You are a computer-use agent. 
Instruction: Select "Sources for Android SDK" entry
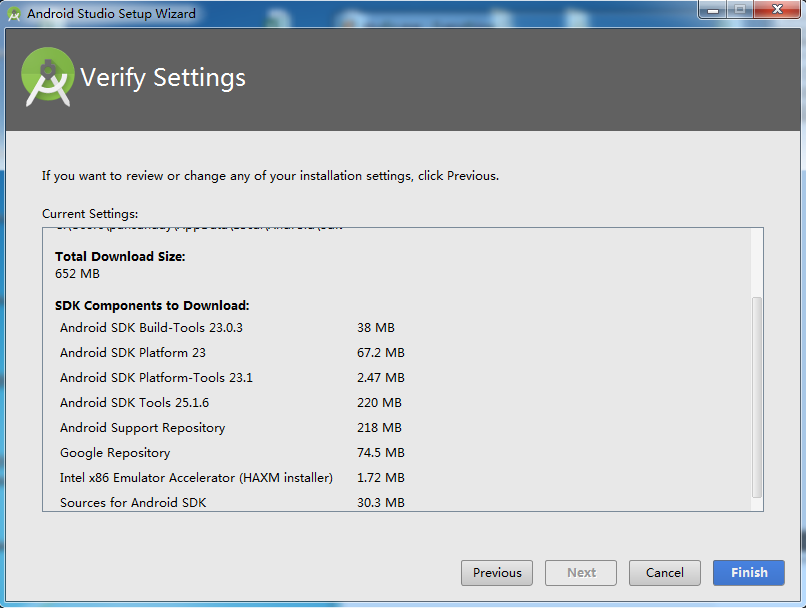[x=133, y=503]
